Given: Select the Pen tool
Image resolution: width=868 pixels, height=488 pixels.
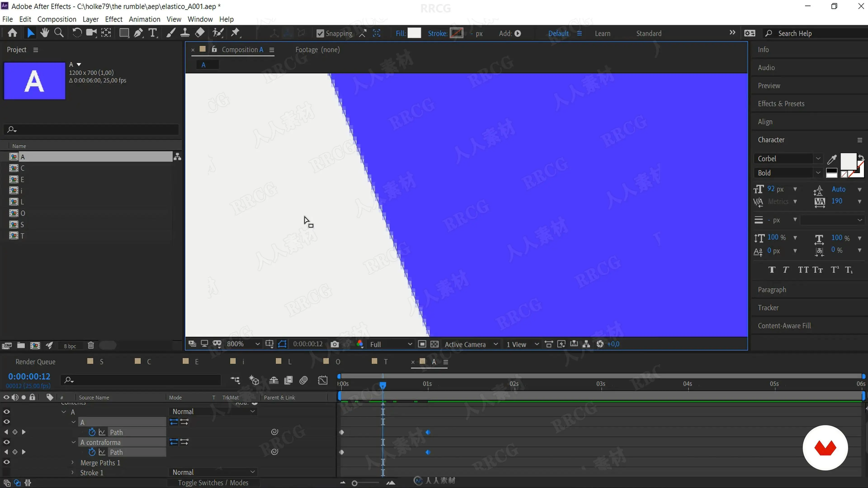Looking at the screenshot, I should 138,33.
